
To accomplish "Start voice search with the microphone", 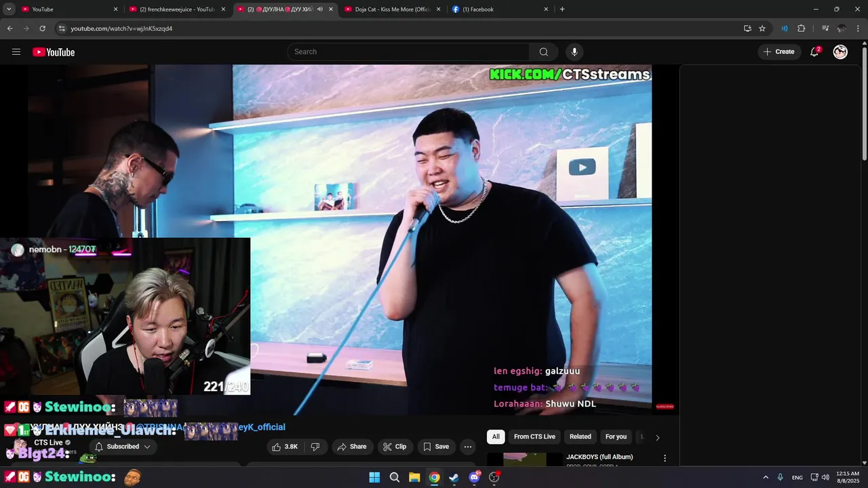I will [574, 52].
